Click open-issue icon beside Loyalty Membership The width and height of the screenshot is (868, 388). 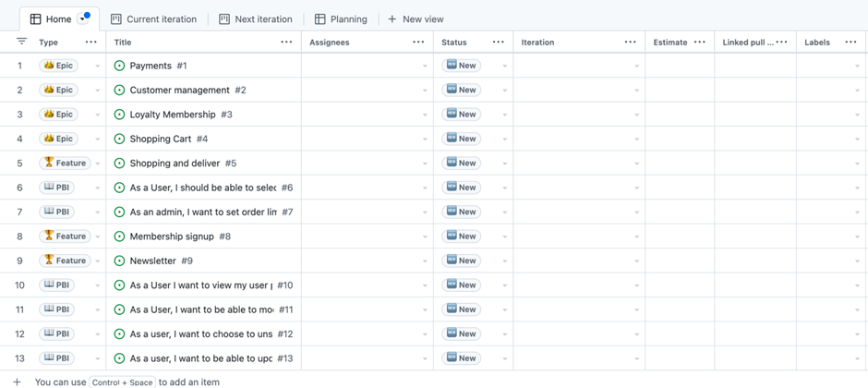pyautogui.click(x=119, y=114)
